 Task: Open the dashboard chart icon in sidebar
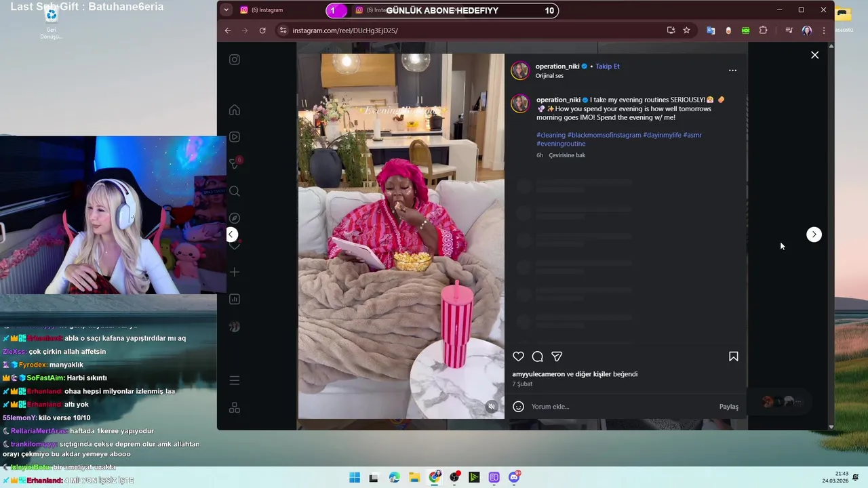point(235,299)
